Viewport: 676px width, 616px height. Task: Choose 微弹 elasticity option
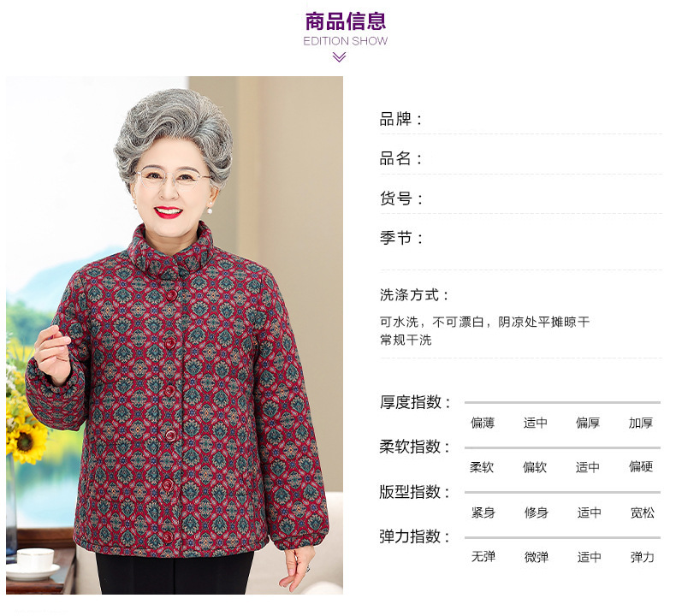click(537, 557)
